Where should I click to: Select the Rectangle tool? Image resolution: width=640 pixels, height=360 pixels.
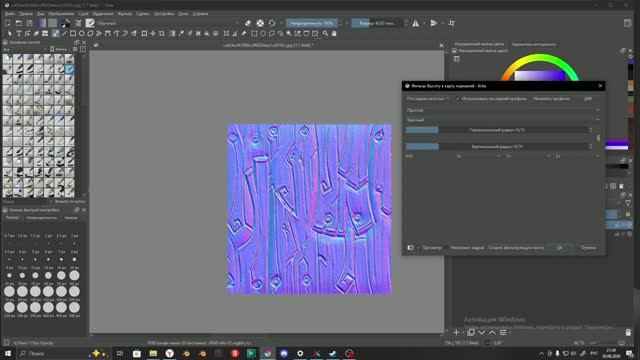coord(73,33)
